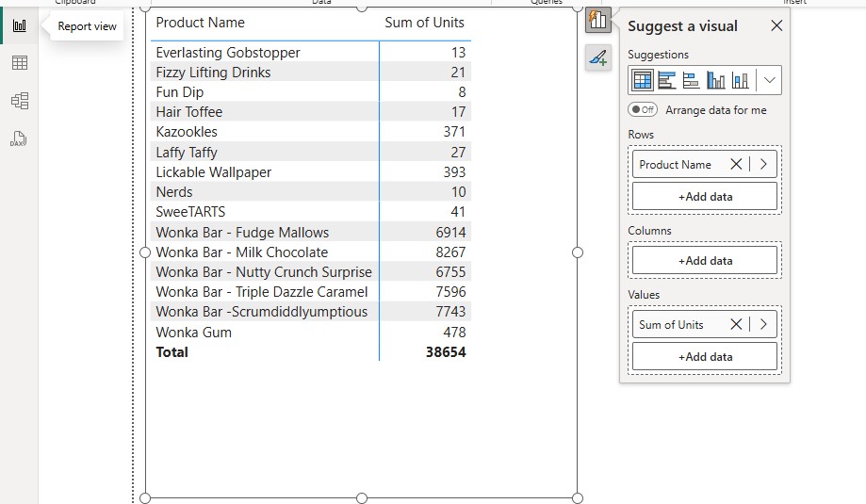The image size is (866, 504).
Task: Click +Add data under Rows
Action: click(705, 197)
